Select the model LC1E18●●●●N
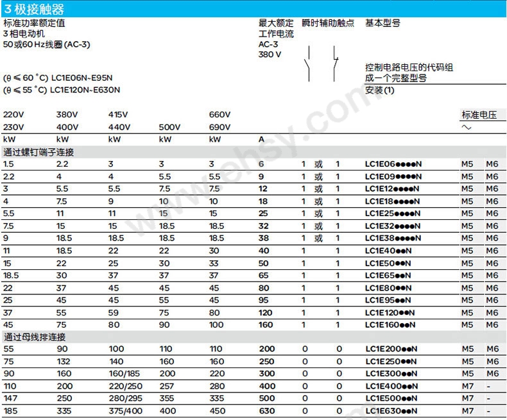This screenshot has width=507, height=420. coord(392,201)
